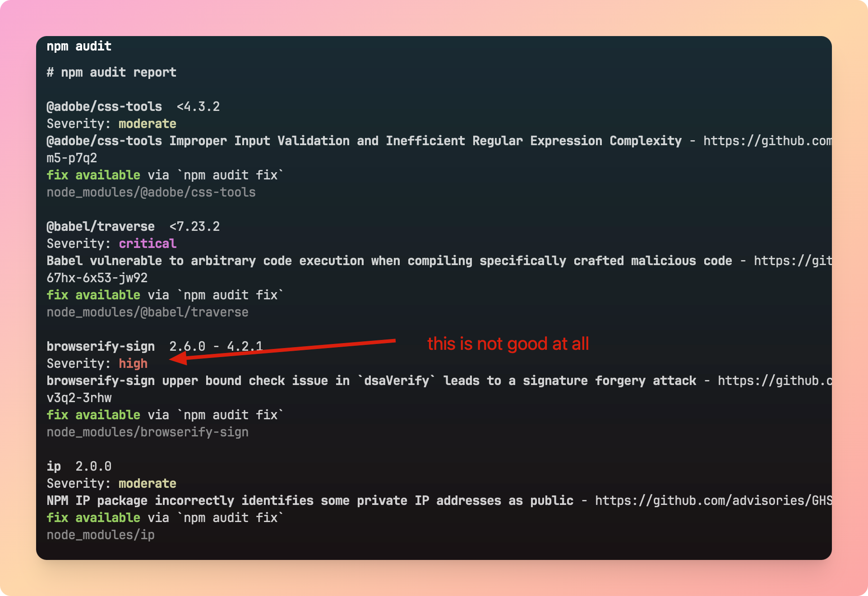Click the 'ip 2.0.0' package line
Viewport: 868px width, 596px height.
79,466
